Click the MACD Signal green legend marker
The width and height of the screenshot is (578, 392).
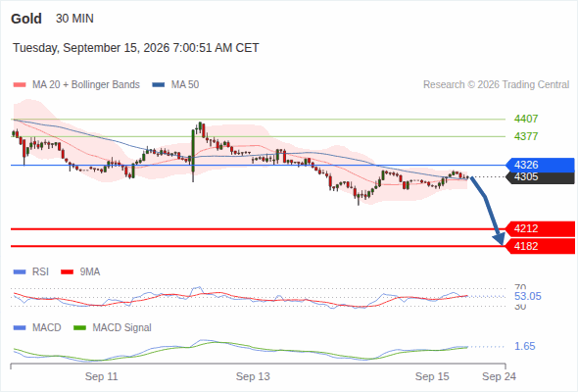[x=79, y=328]
